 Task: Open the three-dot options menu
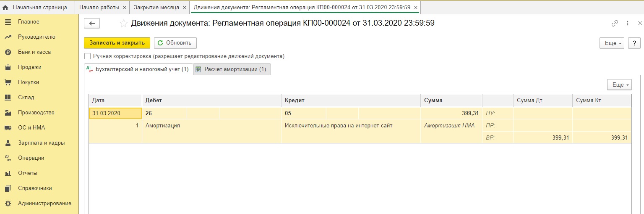tap(628, 24)
